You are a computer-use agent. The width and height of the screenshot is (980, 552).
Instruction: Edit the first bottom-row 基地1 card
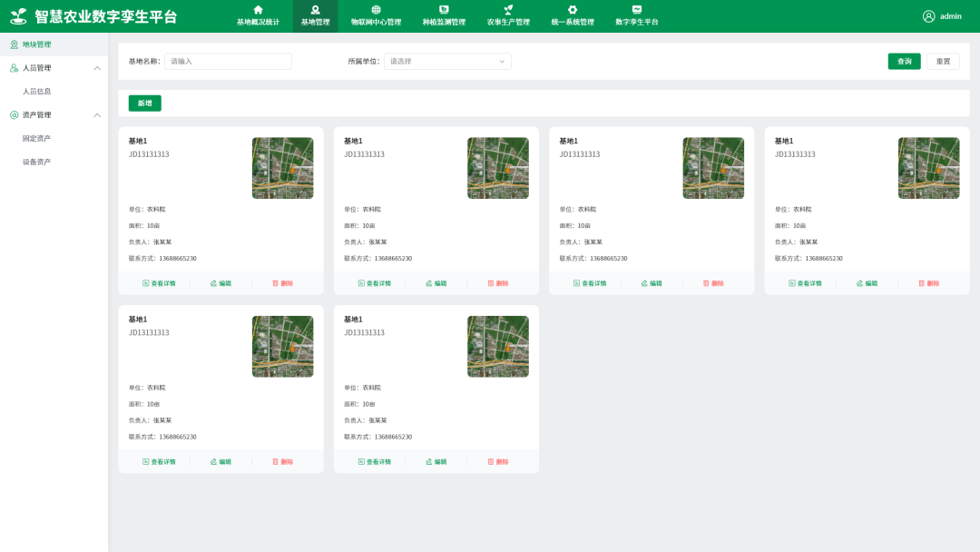coord(220,461)
